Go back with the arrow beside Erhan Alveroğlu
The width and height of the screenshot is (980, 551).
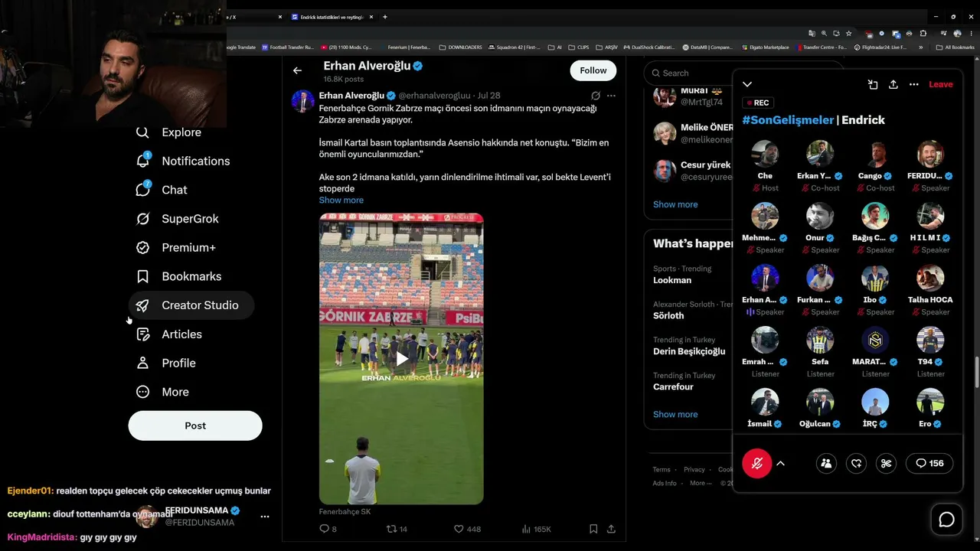[x=297, y=70]
